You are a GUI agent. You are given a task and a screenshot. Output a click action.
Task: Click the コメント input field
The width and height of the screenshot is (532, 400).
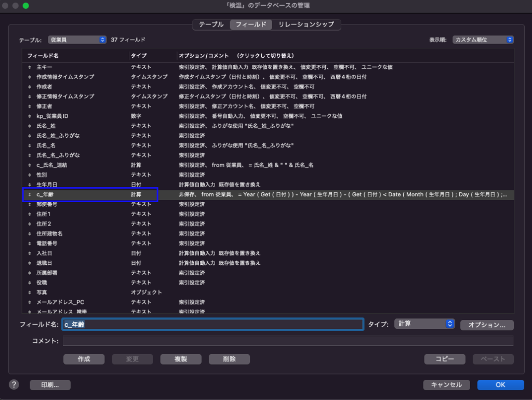288,341
